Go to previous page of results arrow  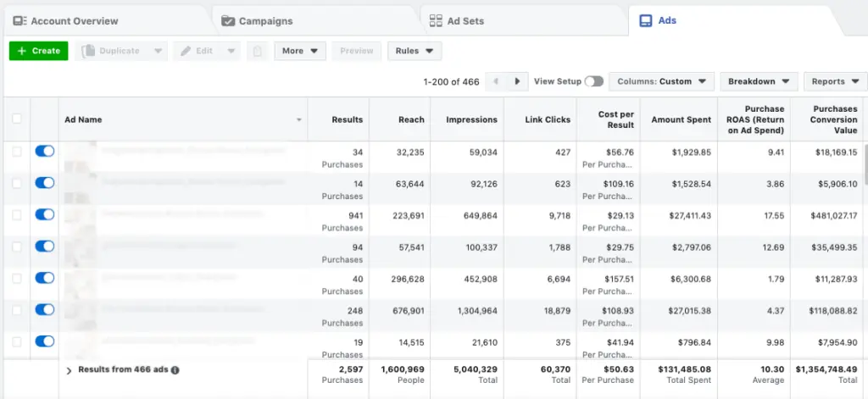[498, 81]
